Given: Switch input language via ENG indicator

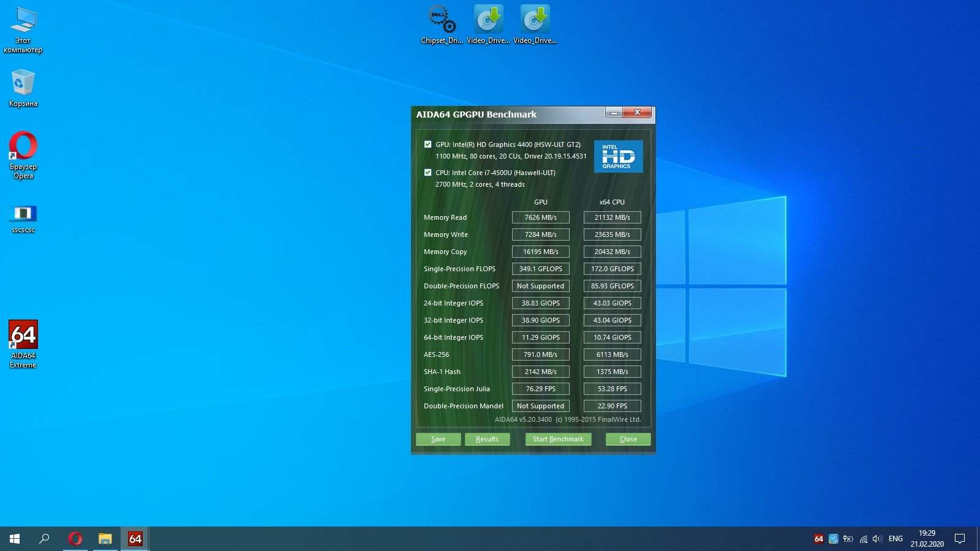Looking at the screenshot, I should [x=895, y=539].
